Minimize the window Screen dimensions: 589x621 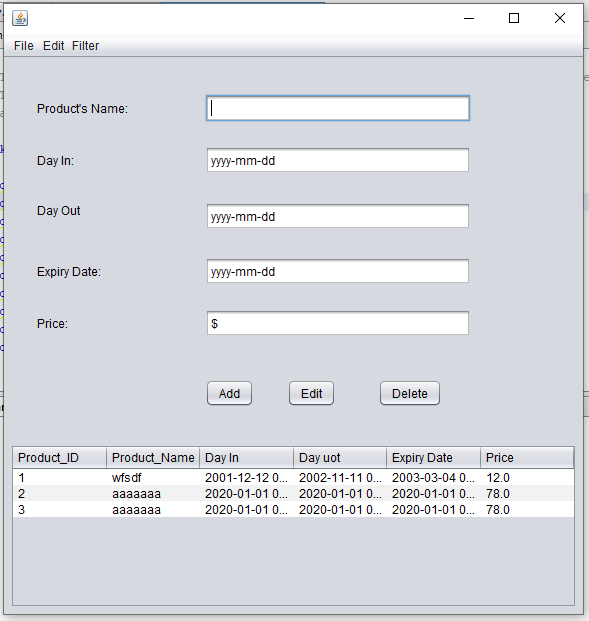tap(469, 18)
